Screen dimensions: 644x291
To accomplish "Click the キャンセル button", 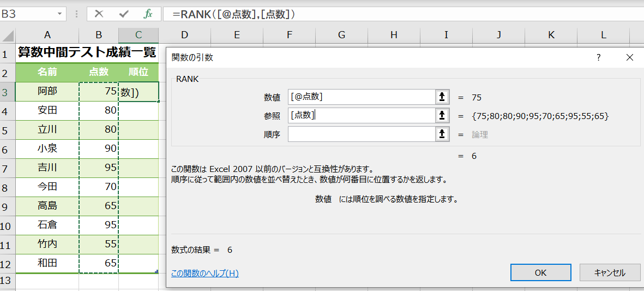I will click(x=609, y=272).
